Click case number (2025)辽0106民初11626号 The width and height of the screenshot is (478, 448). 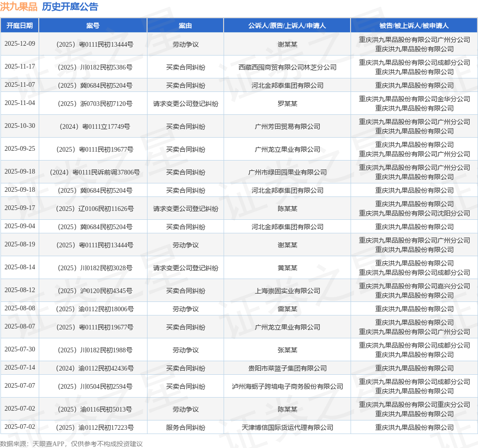coord(95,209)
